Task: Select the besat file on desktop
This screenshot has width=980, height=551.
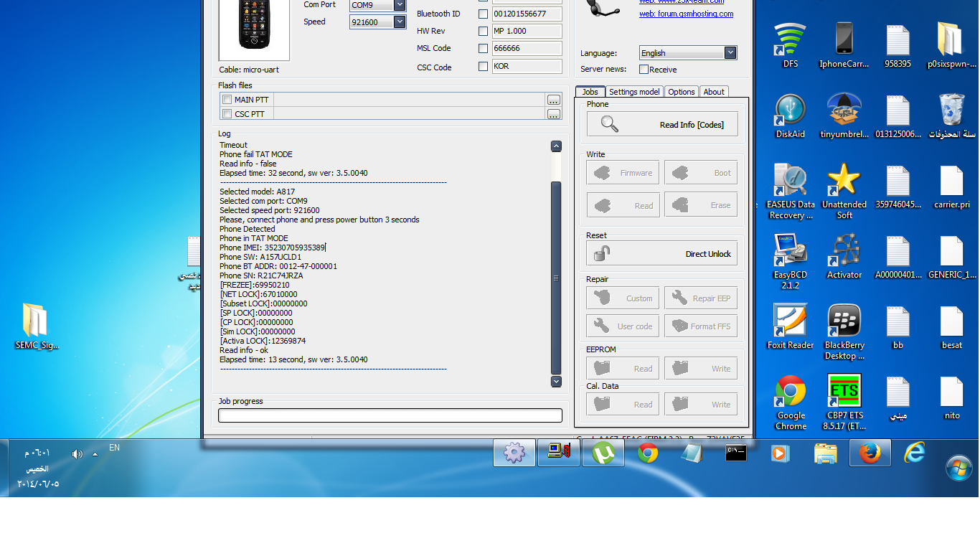Action: pyautogui.click(x=951, y=326)
